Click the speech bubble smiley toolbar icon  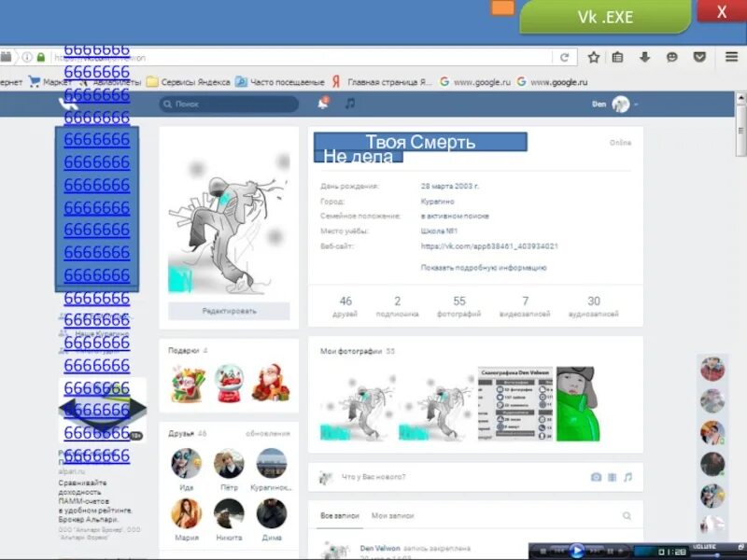(671, 57)
